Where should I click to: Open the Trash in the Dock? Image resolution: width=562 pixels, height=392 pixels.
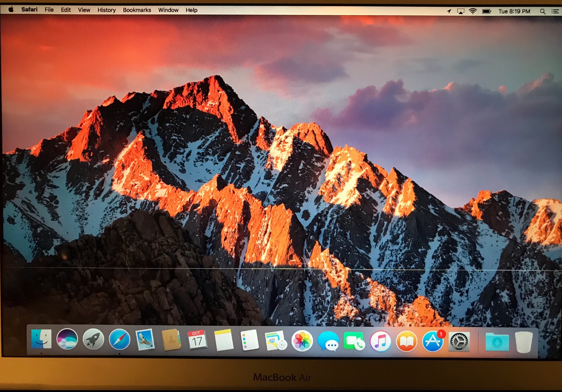[x=524, y=342]
